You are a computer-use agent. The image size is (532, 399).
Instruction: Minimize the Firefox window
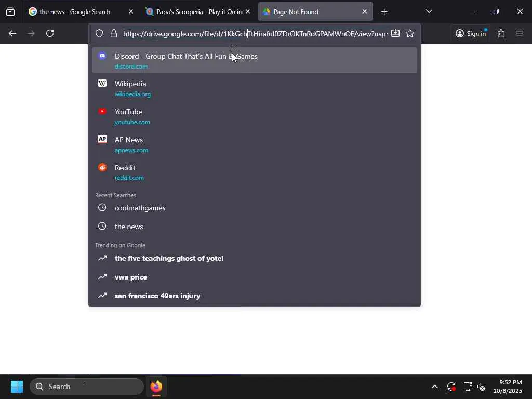(472, 11)
